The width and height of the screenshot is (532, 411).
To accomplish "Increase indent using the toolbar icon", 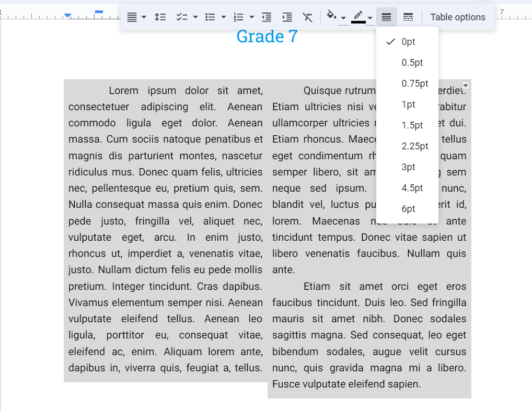I will (x=287, y=17).
